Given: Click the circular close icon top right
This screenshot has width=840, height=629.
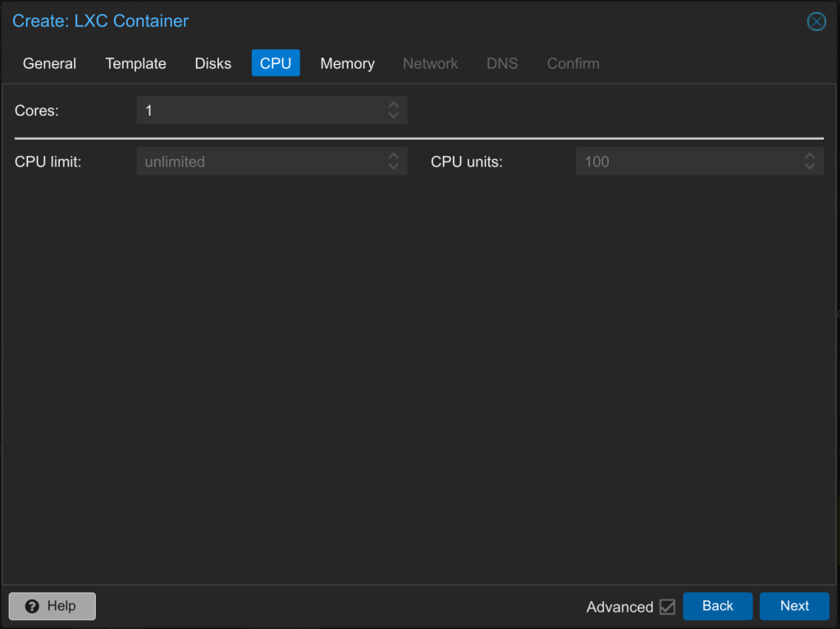Looking at the screenshot, I should (816, 21).
